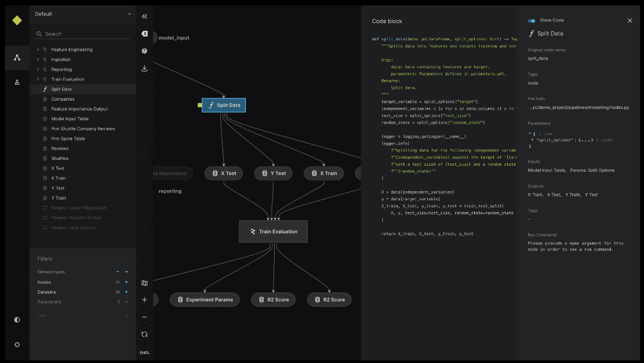Collapse the sidebar with double-chevron icon

click(x=144, y=17)
